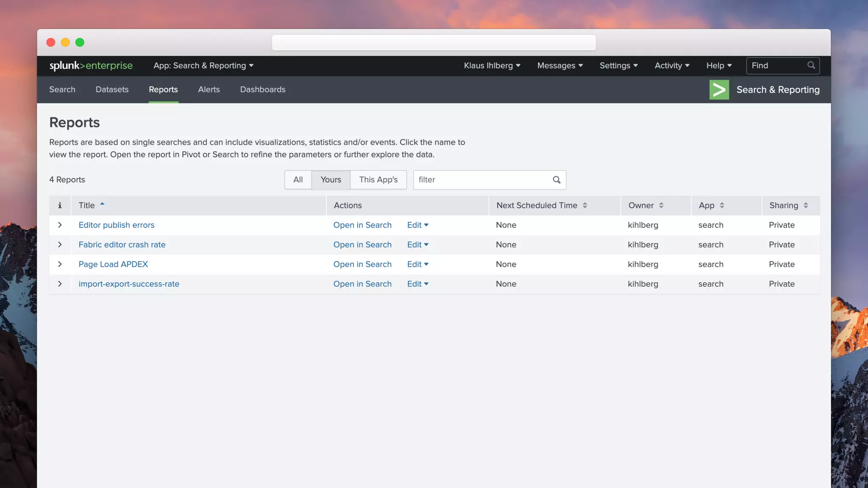
Task: Expand the Editor publish errors row
Action: click(60, 225)
